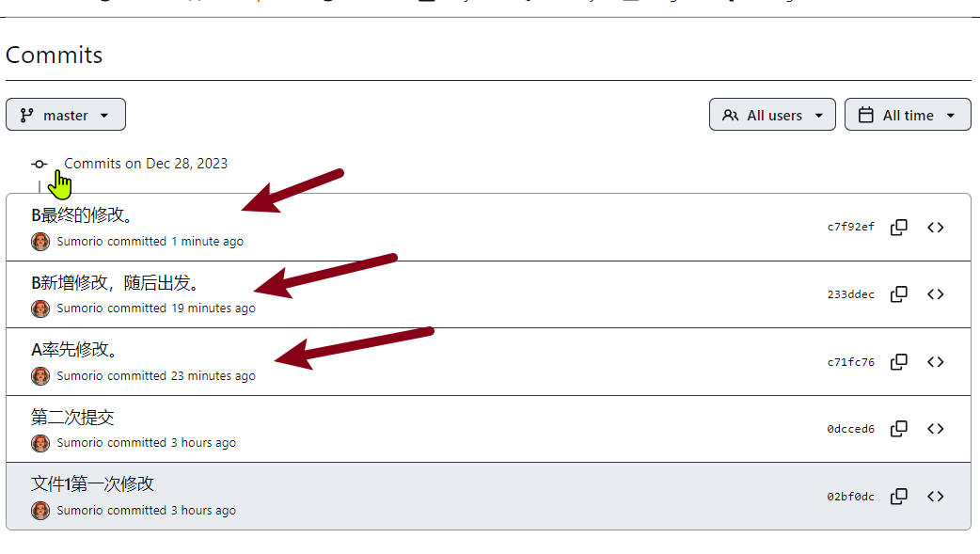Browse repository at commit 0dcced6
Screen dimensions: 980x554
click(x=936, y=429)
